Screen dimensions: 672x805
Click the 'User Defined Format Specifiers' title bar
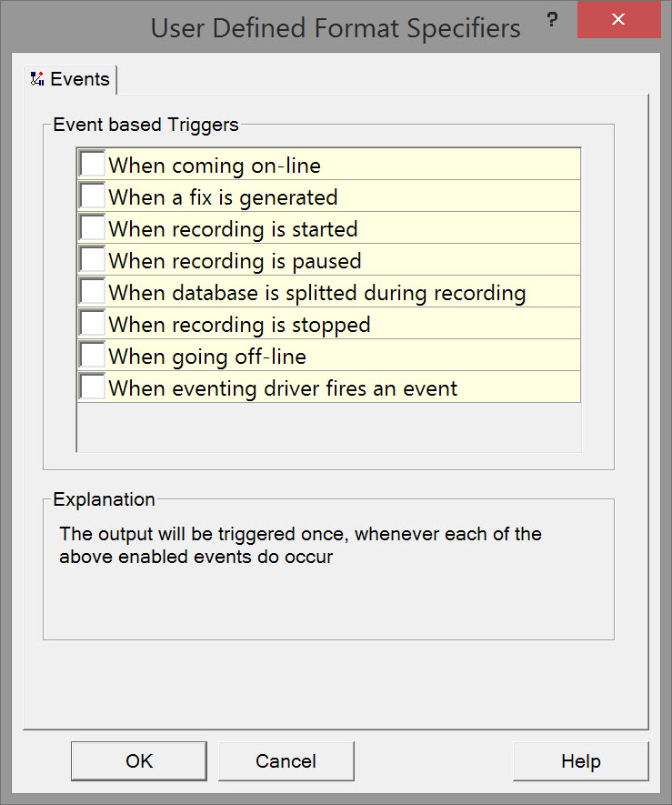click(336, 28)
